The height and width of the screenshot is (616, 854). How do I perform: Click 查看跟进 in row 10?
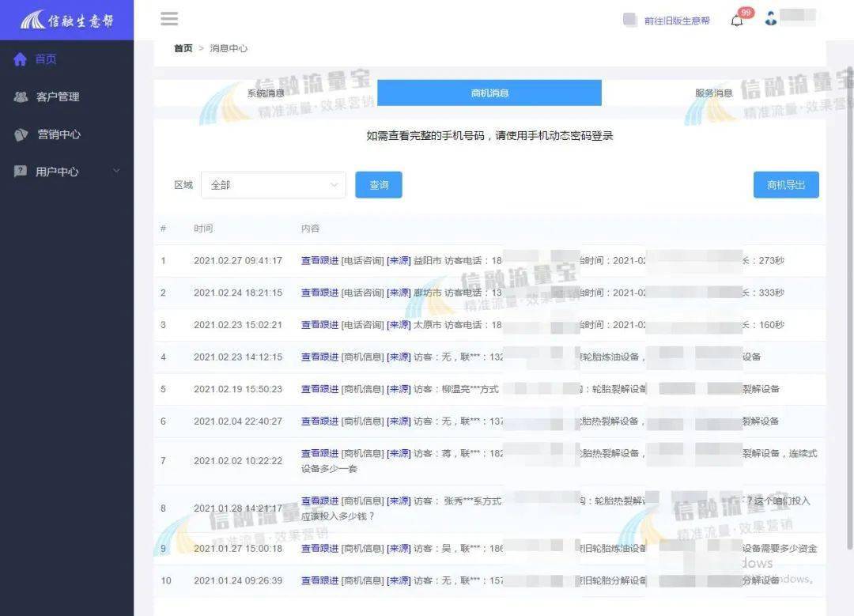pyautogui.click(x=319, y=581)
